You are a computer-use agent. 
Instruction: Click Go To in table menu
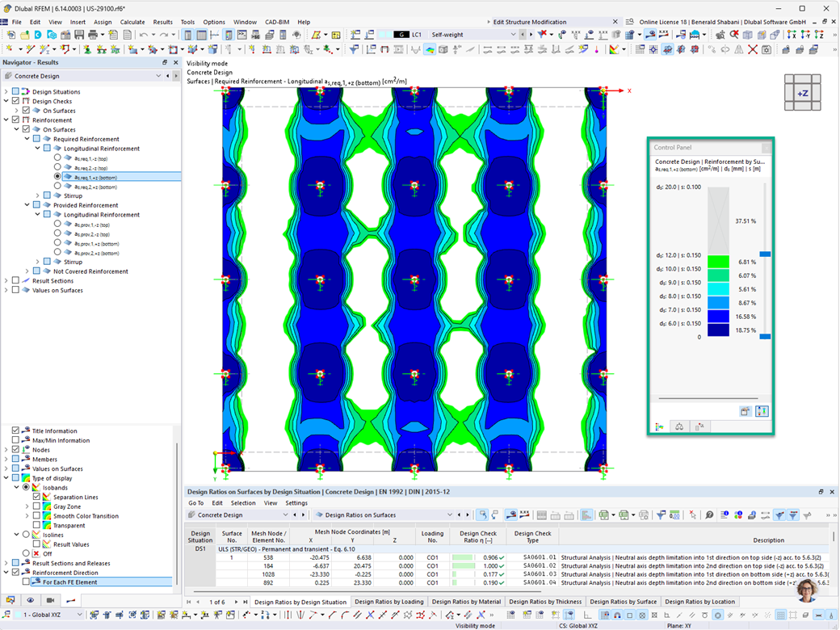[x=195, y=503]
